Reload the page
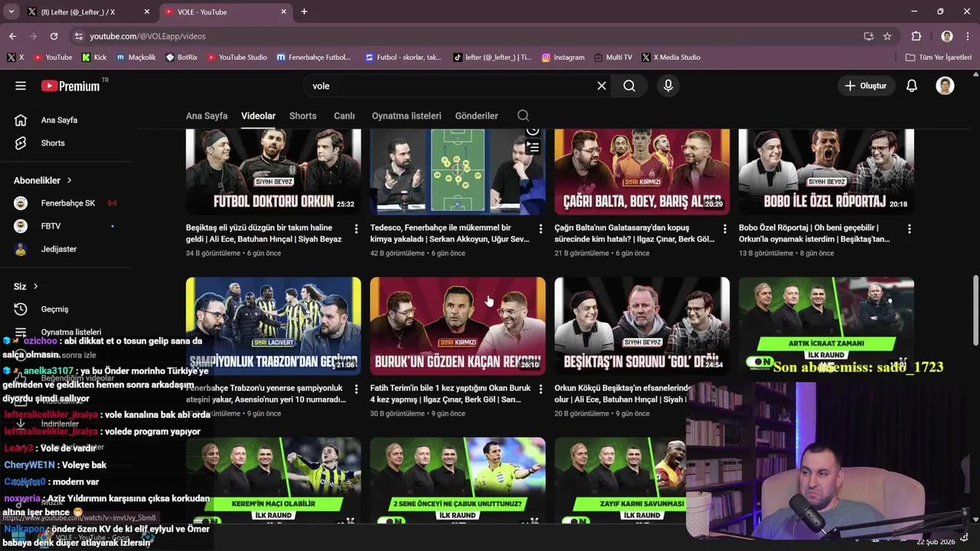The height and width of the screenshot is (551, 980). 54,36
